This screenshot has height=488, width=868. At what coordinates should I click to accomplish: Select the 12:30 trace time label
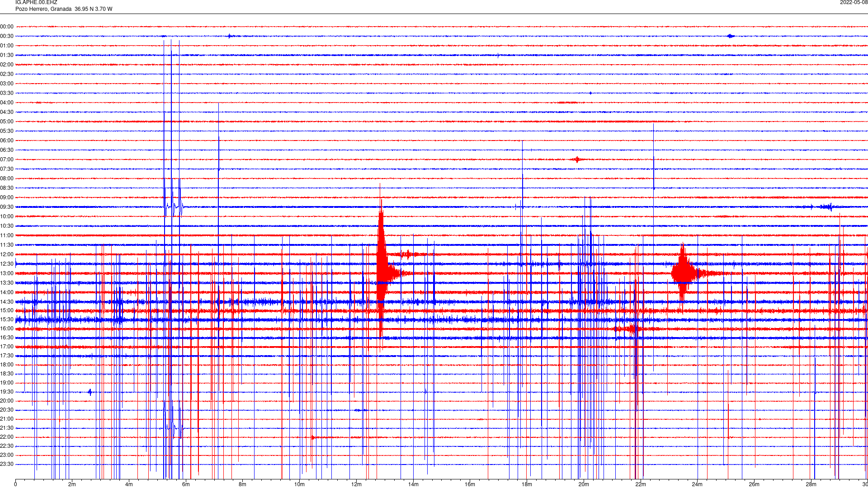[x=7, y=264]
